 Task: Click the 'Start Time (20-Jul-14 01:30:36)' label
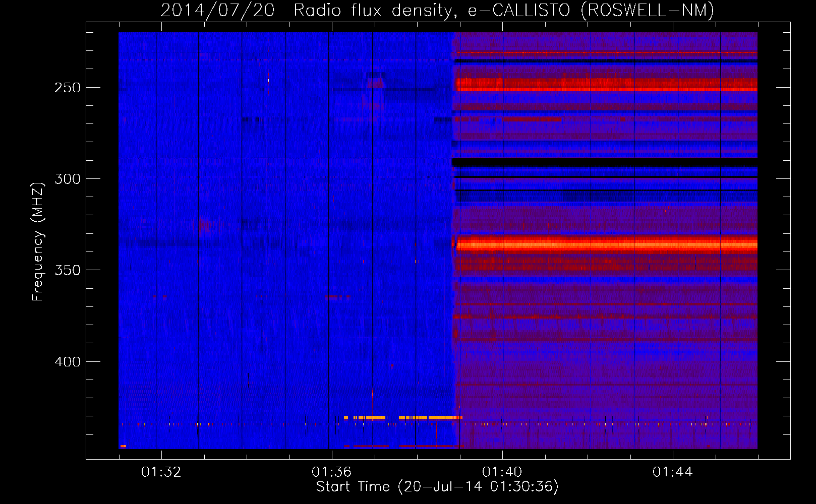(437, 487)
